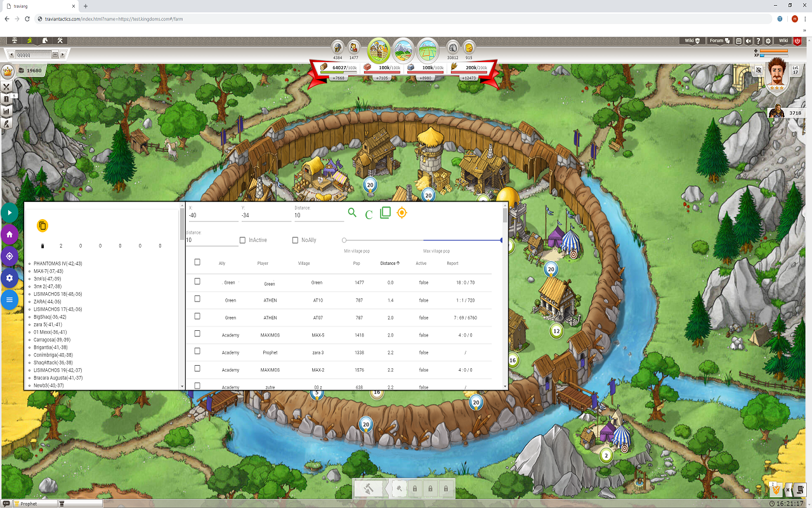Tick the checkbox for the zara 3 row

197,351
